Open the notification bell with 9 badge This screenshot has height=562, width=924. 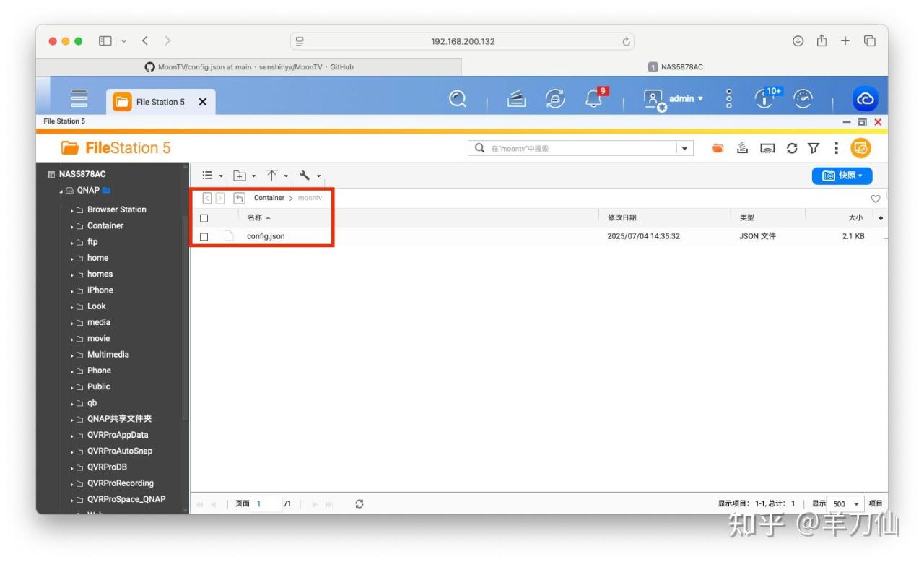point(595,98)
